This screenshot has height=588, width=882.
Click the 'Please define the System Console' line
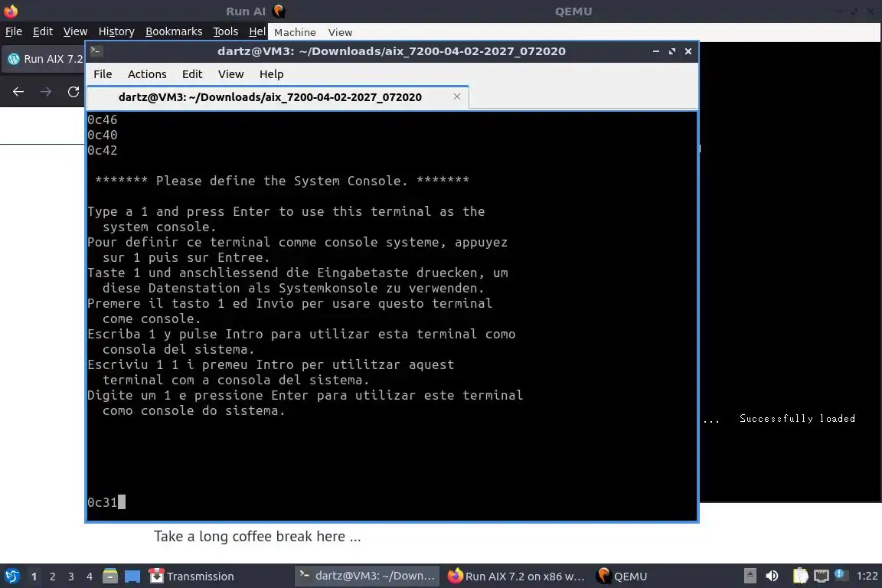pos(282,181)
